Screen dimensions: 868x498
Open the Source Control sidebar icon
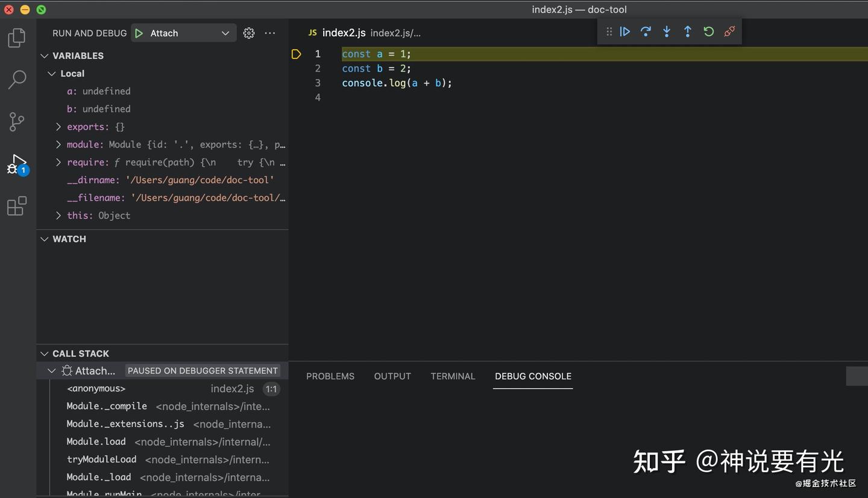[16, 122]
